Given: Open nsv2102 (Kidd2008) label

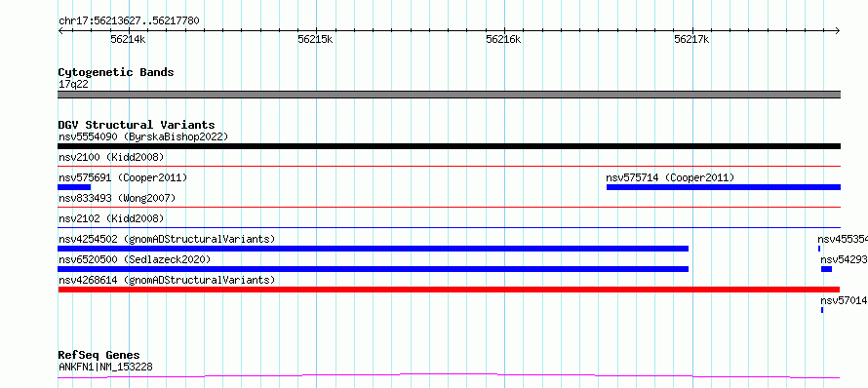Looking at the screenshot, I should point(111,218).
